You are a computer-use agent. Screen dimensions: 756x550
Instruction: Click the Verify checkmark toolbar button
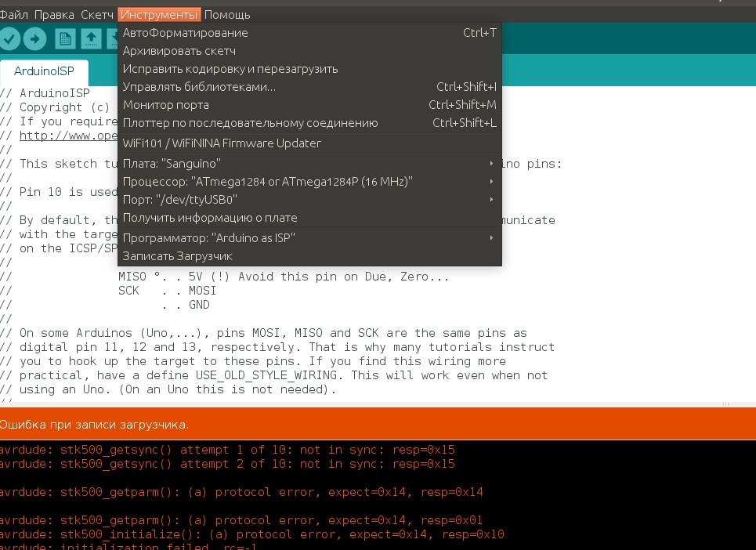(x=9, y=39)
